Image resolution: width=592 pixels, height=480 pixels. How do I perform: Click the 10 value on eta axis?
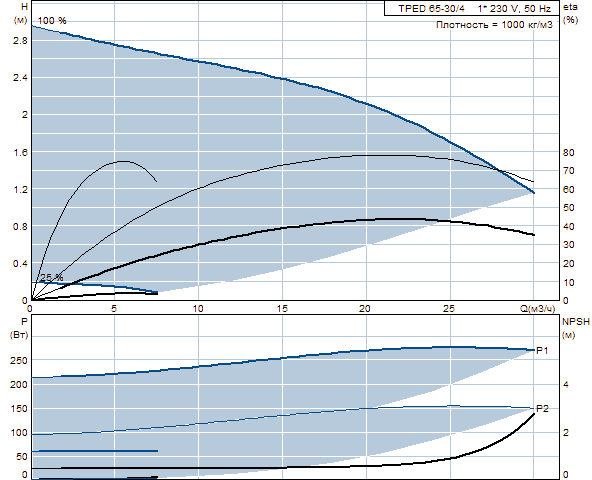[569, 282]
